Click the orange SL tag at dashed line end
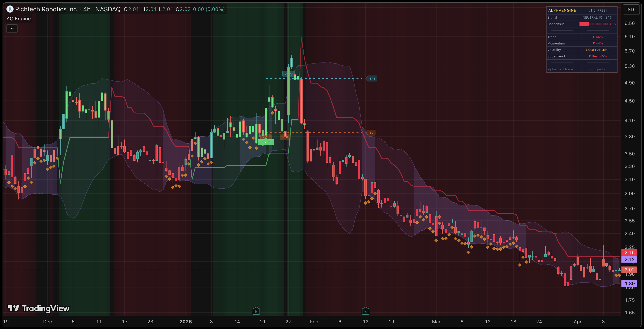This screenshot has height=329, width=644. coord(371,133)
